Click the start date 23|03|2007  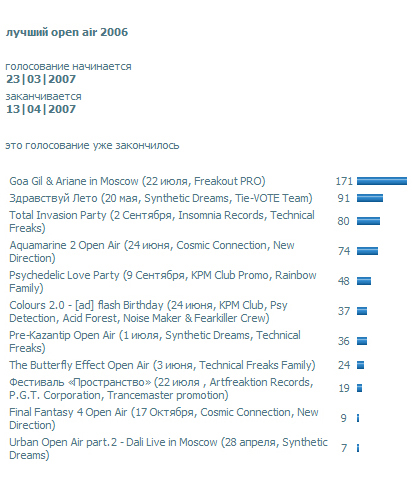point(41,79)
